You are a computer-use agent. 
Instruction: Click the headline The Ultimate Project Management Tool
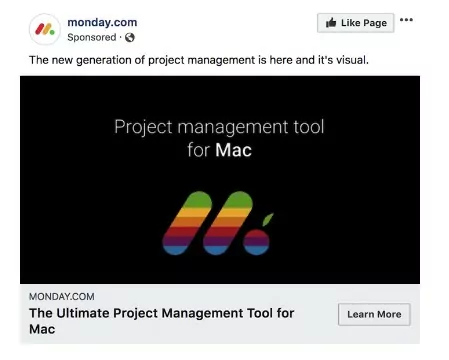point(162,321)
